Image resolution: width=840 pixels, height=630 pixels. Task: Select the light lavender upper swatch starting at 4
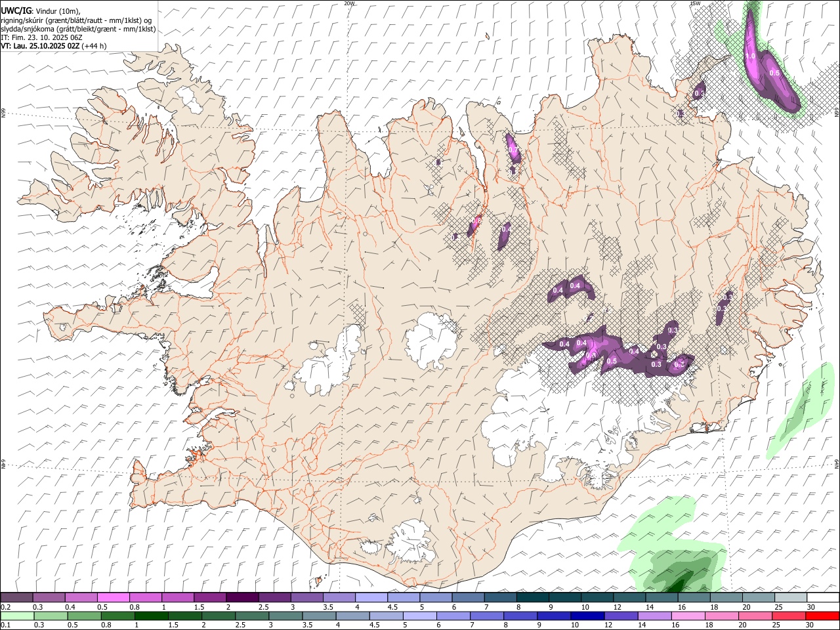coord(371,597)
